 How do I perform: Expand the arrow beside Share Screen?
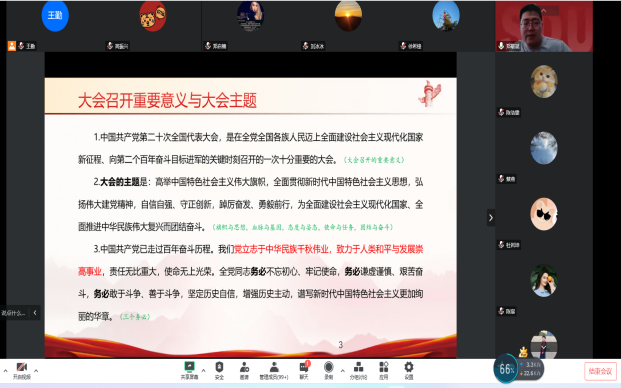(204, 371)
